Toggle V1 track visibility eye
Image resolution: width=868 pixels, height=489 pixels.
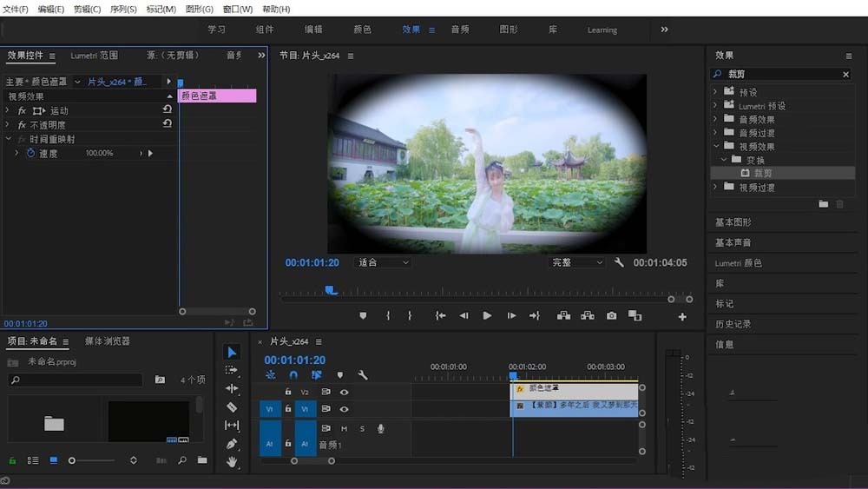pyautogui.click(x=344, y=409)
